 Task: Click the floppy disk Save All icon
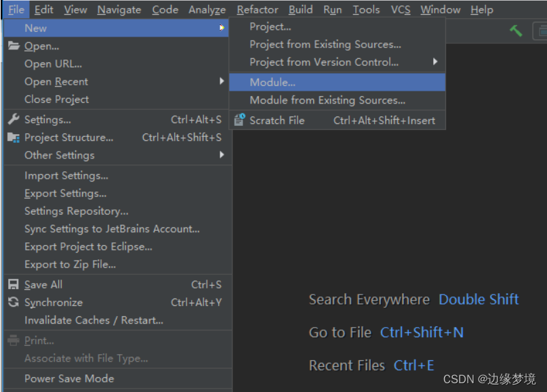(x=14, y=284)
